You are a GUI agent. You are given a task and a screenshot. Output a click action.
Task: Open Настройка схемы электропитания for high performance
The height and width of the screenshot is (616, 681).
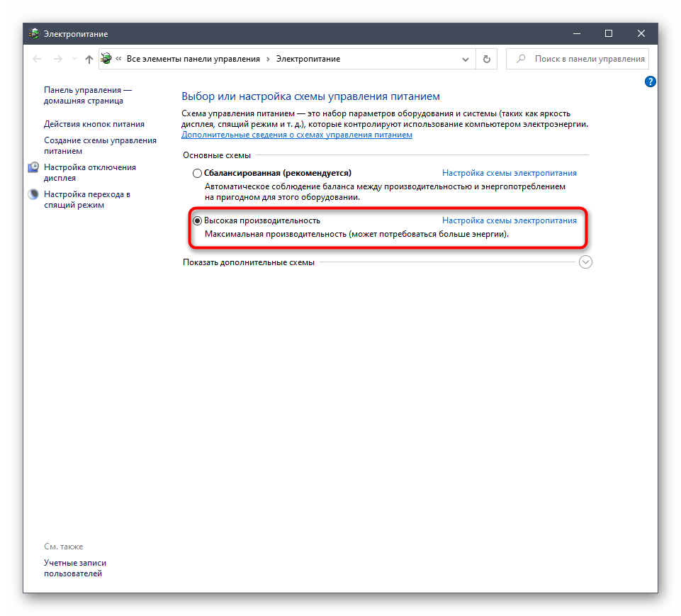coord(509,220)
